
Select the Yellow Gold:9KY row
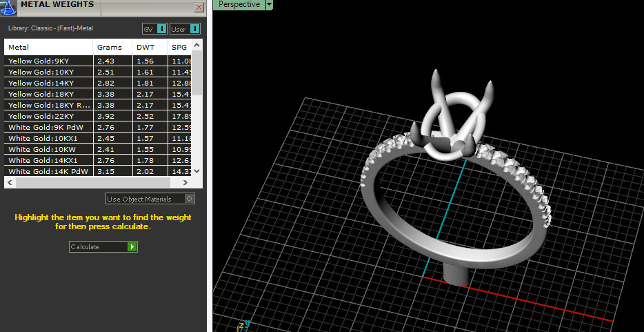pos(98,61)
